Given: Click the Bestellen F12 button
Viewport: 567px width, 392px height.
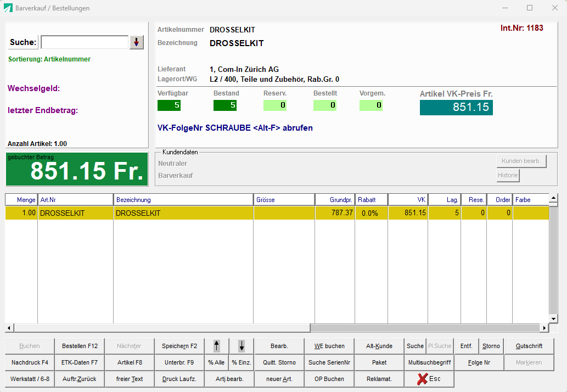Looking at the screenshot, I should (80, 346).
